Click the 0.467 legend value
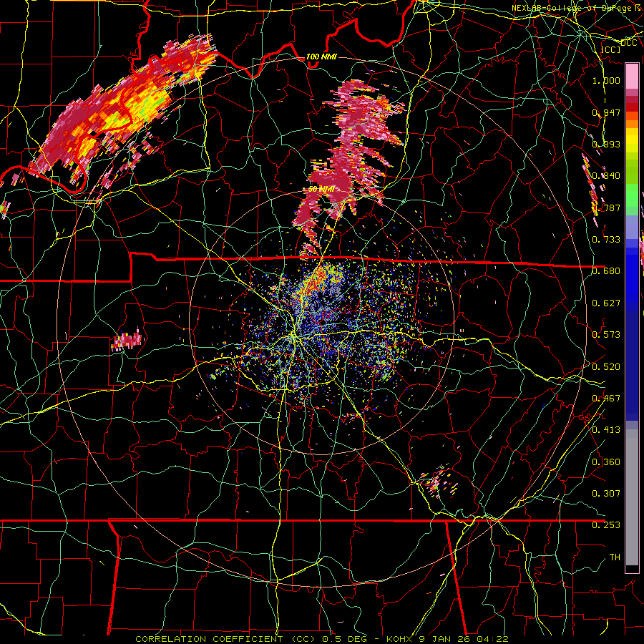This screenshot has height=644, width=644. pos(606,399)
